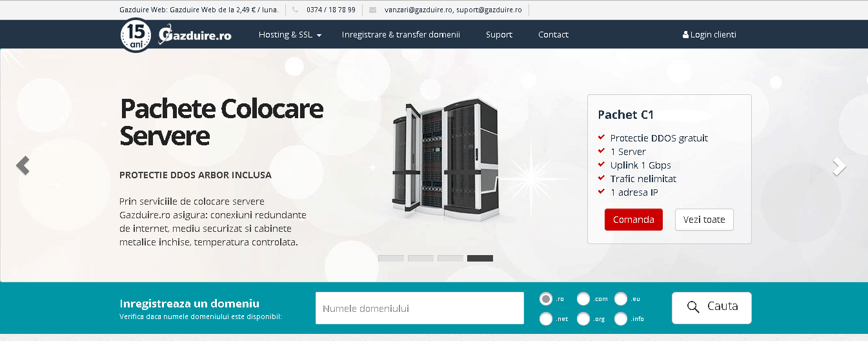Jump to first slide indicator

(391, 258)
